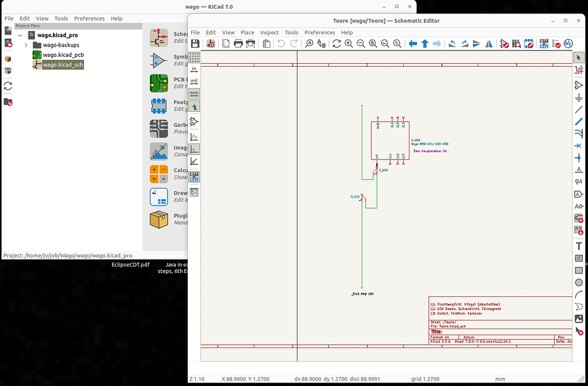Annotate schematic symbols via toolbar

(543, 43)
